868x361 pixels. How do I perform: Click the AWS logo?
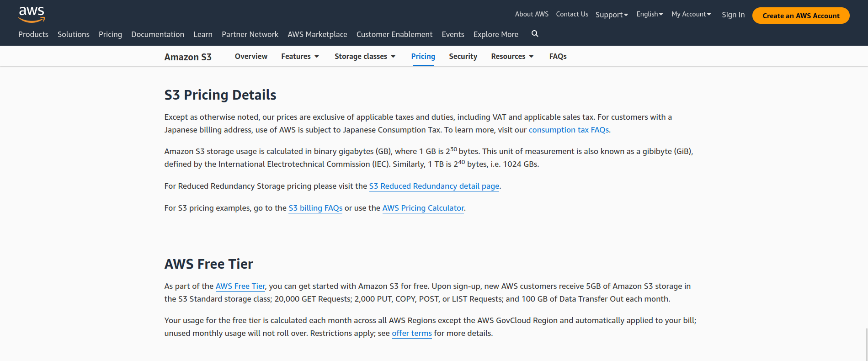(32, 15)
